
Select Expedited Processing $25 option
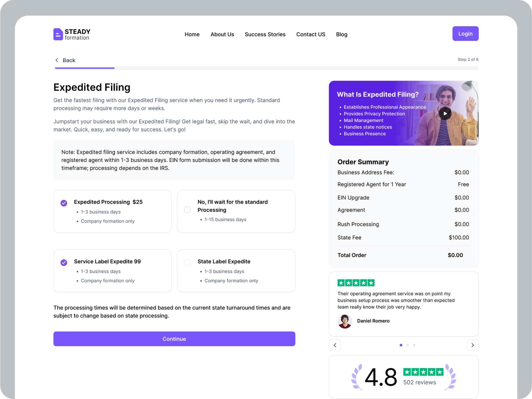(64, 203)
